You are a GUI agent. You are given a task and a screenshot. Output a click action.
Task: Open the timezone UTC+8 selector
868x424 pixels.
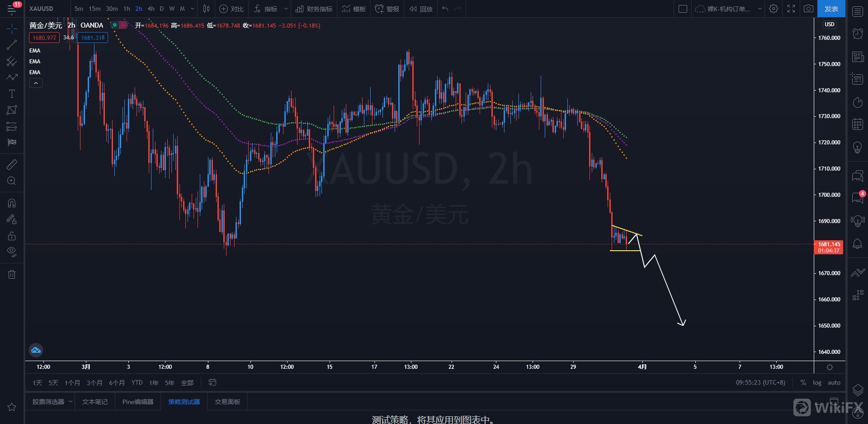pyautogui.click(x=760, y=383)
